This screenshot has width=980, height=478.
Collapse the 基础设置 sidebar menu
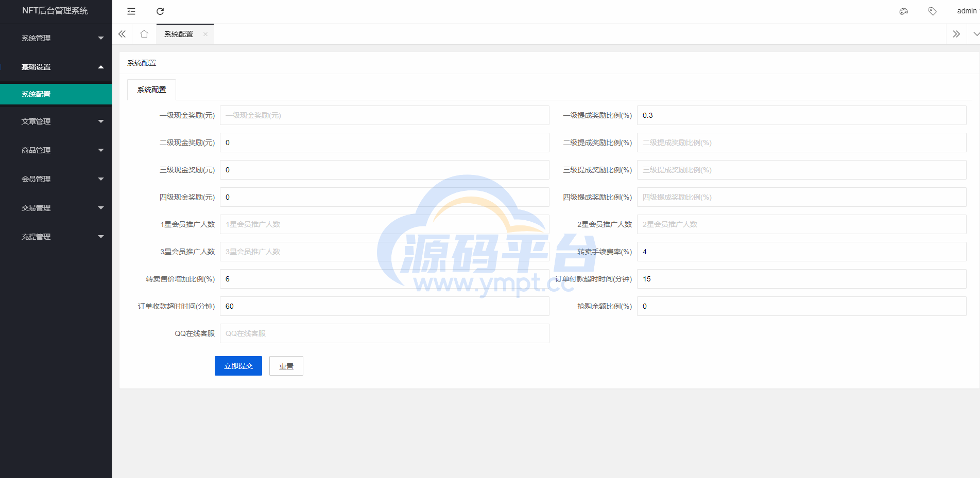pos(56,67)
